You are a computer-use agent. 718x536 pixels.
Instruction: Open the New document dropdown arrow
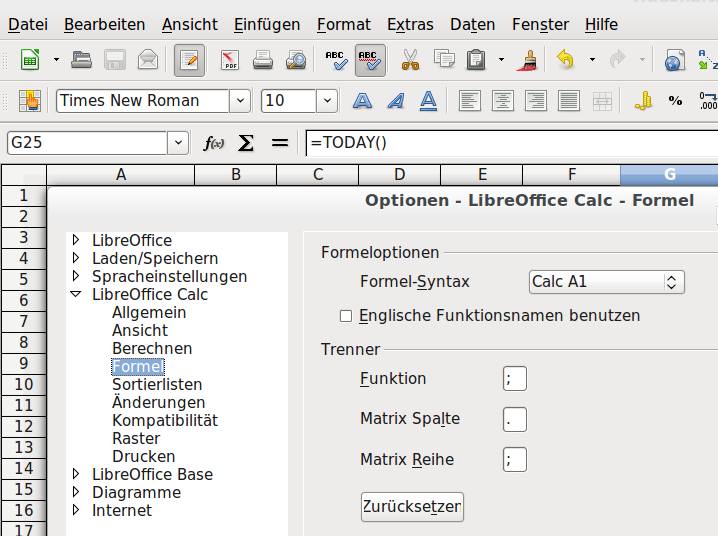point(56,60)
